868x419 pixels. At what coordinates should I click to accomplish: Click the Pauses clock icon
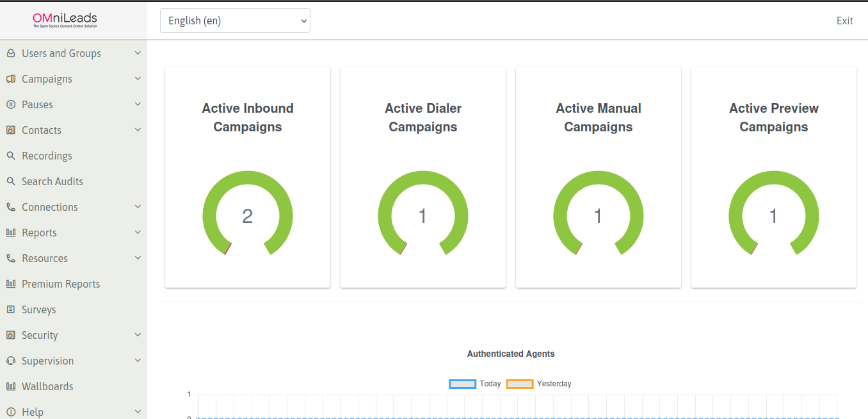click(x=10, y=104)
